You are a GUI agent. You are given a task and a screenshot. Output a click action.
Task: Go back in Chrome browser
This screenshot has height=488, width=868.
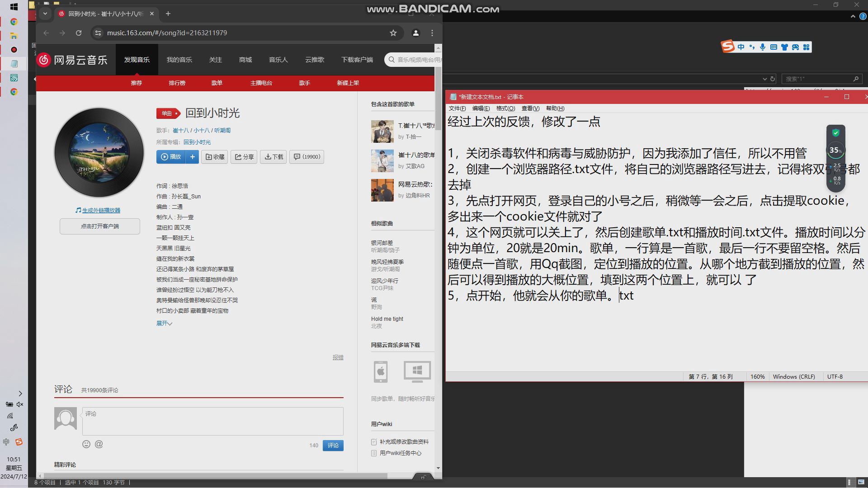click(x=46, y=33)
